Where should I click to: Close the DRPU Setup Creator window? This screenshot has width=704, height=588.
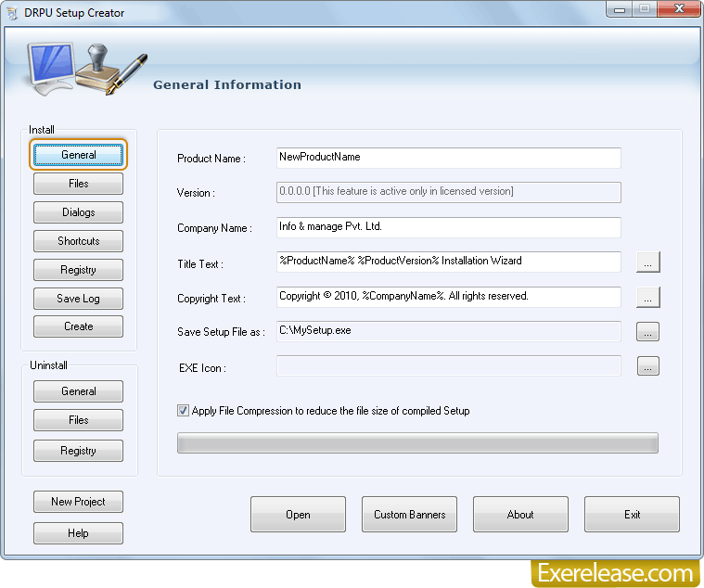pyautogui.click(x=679, y=9)
